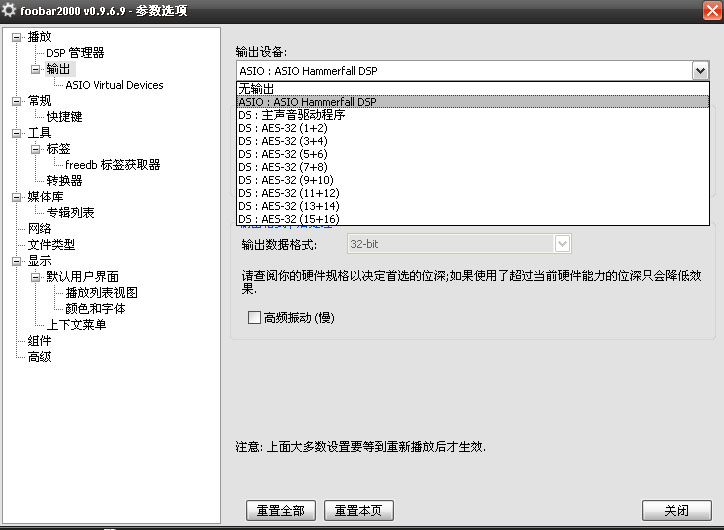Open the 转换器 page
The image size is (724, 530).
(64, 181)
